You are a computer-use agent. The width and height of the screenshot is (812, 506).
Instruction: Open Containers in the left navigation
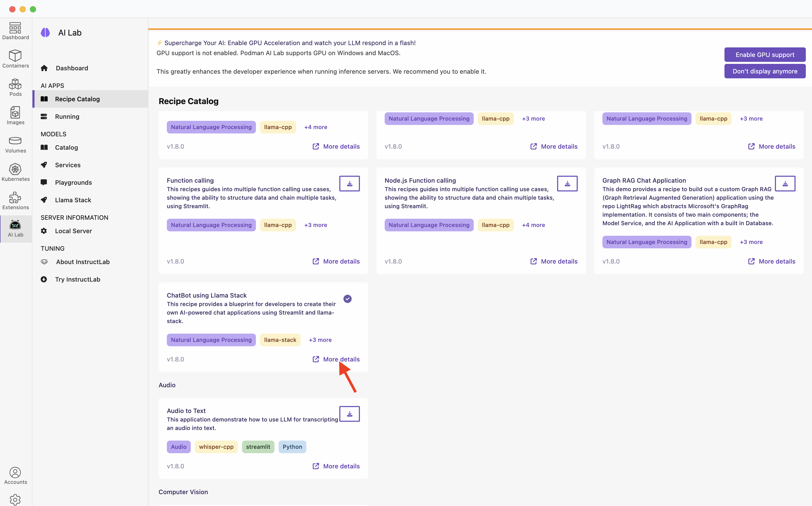[15, 59]
